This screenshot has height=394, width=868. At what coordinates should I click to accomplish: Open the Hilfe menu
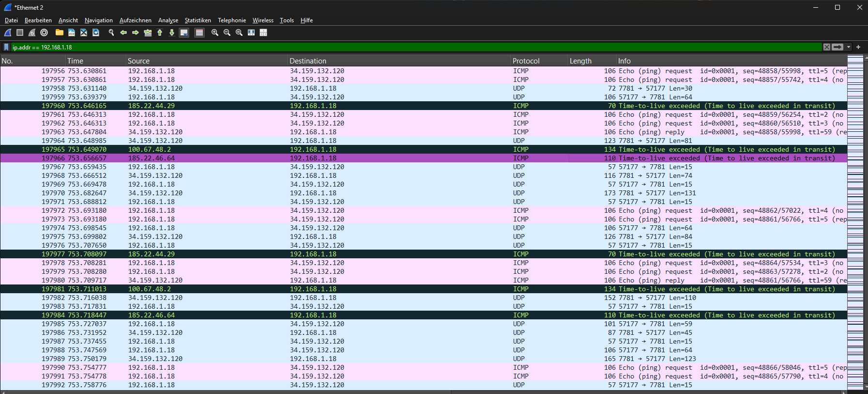coord(306,20)
